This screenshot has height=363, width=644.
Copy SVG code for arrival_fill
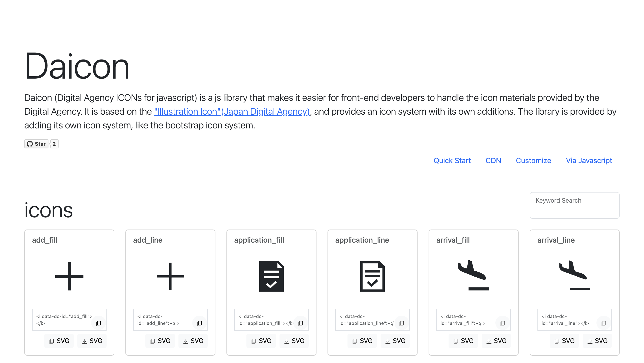click(463, 341)
